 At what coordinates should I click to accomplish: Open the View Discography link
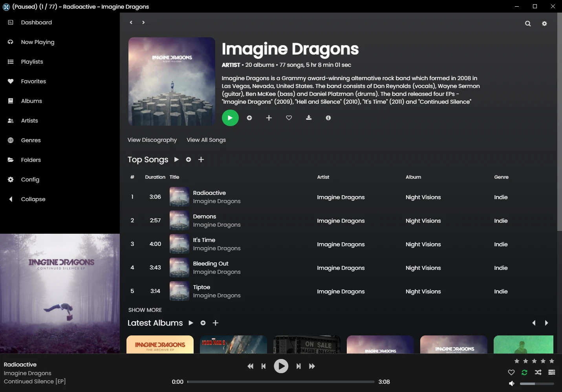click(x=152, y=140)
